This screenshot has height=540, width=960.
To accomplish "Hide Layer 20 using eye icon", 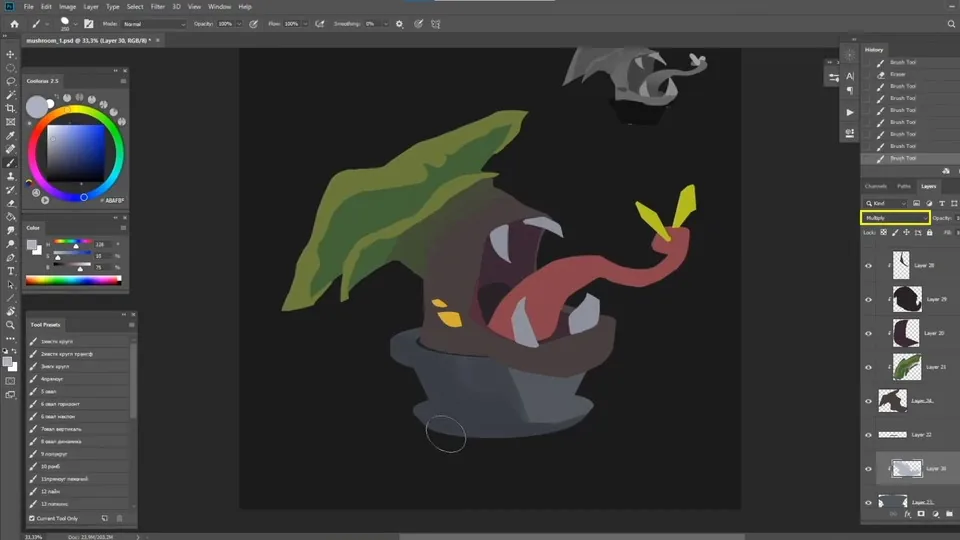I will point(868,334).
